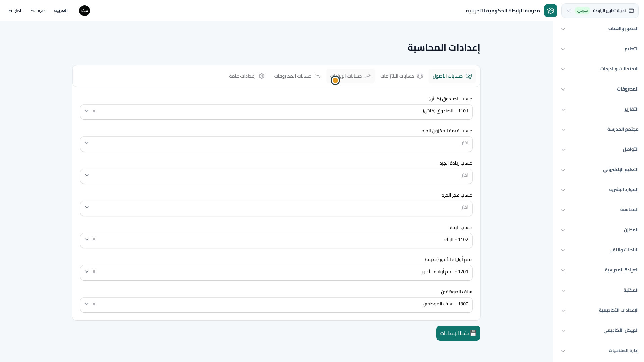This screenshot has width=644, height=362.
Task: Switch language to Français
Action: [38, 11]
